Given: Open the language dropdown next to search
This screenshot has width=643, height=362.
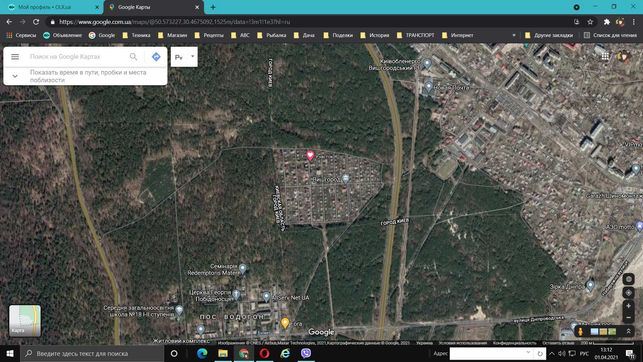Looking at the screenshot, I should 184,57.
